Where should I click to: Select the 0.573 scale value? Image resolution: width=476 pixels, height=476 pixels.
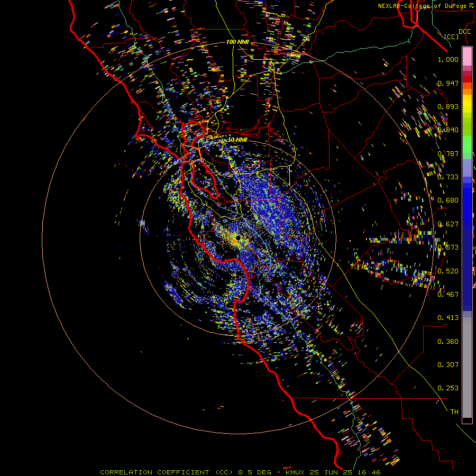coord(448,248)
